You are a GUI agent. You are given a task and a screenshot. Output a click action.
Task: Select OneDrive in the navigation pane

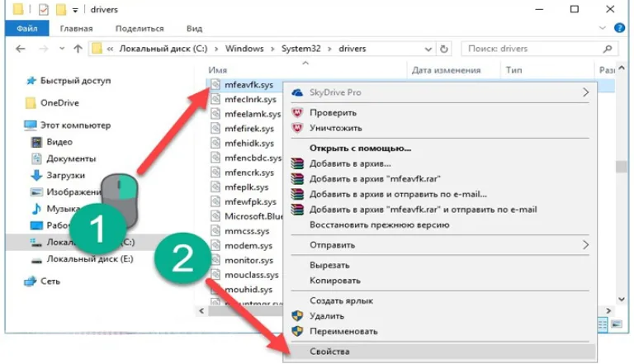[x=59, y=102]
